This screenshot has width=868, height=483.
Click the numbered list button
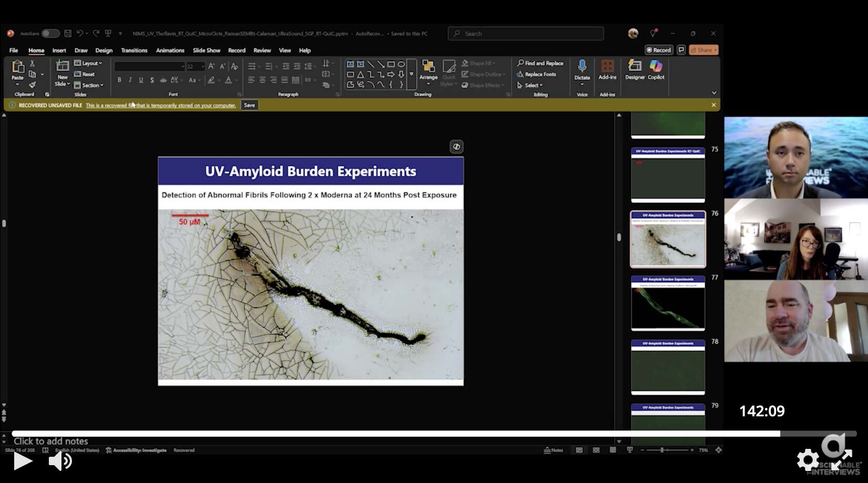(x=270, y=66)
